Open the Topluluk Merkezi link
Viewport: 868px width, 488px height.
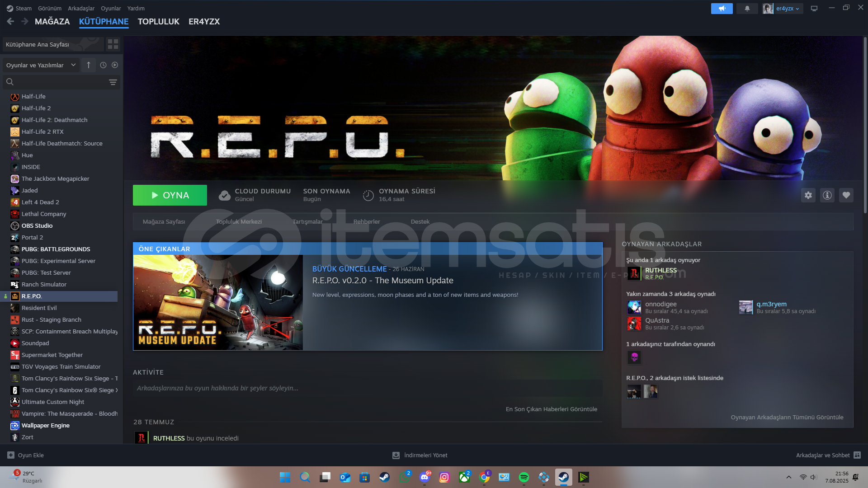(x=239, y=222)
